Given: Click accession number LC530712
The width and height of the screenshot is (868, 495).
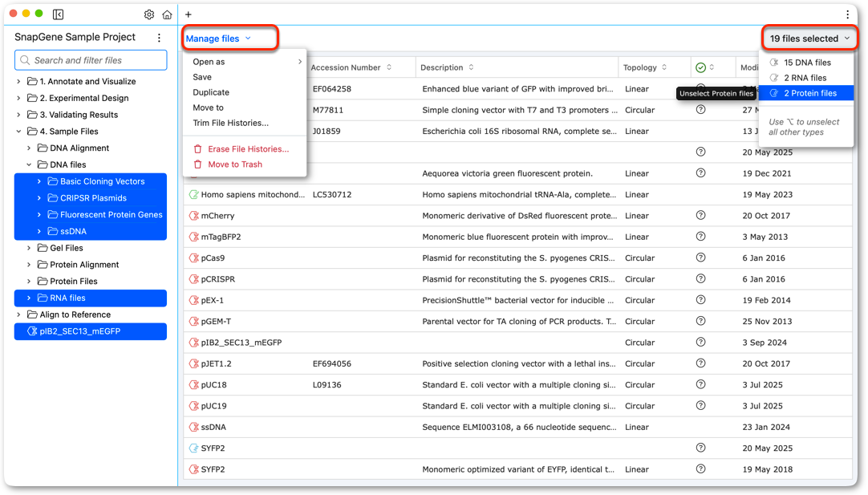Looking at the screenshot, I should (x=332, y=195).
